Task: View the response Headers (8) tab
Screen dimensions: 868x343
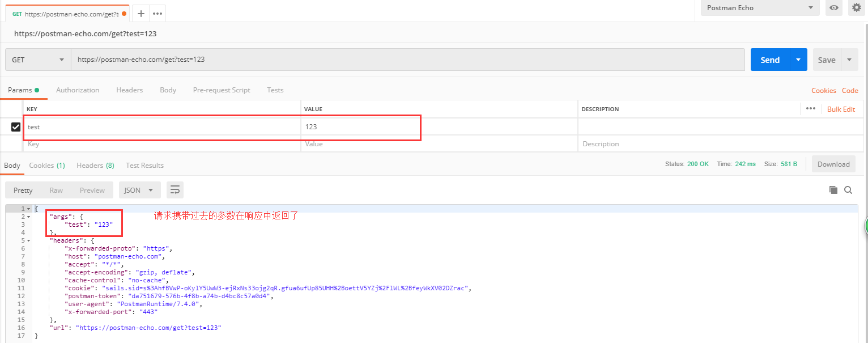Action: [x=95, y=165]
